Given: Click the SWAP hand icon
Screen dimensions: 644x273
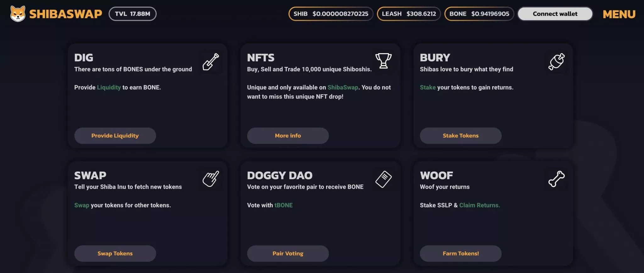Looking at the screenshot, I should click(x=211, y=179).
